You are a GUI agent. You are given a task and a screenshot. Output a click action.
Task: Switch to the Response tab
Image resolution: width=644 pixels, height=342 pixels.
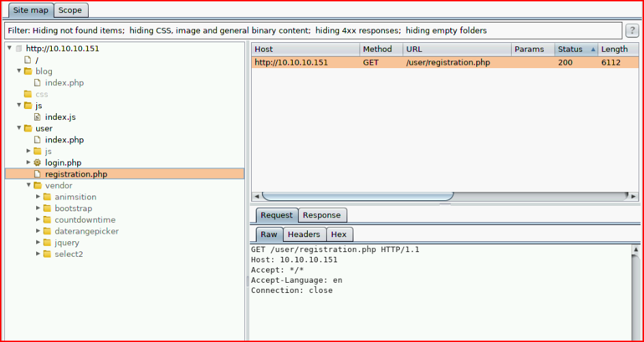(322, 215)
